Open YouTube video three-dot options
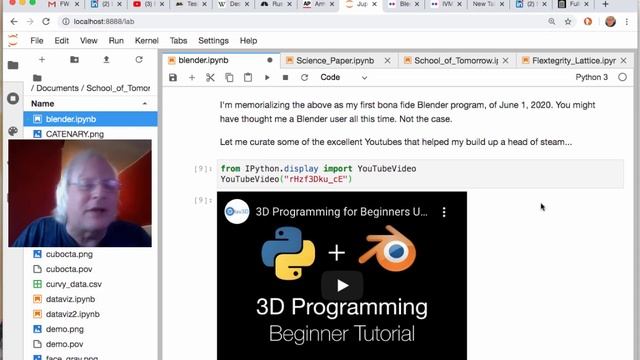 click(444, 212)
